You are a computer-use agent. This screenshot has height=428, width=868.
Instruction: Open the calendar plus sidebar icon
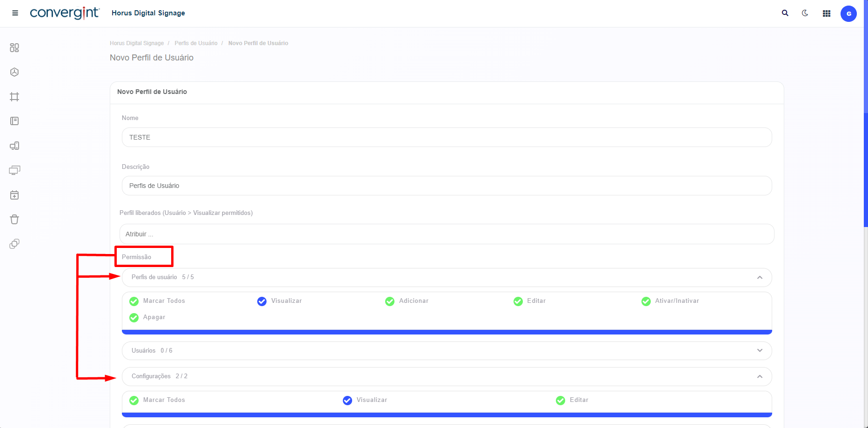(14, 195)
